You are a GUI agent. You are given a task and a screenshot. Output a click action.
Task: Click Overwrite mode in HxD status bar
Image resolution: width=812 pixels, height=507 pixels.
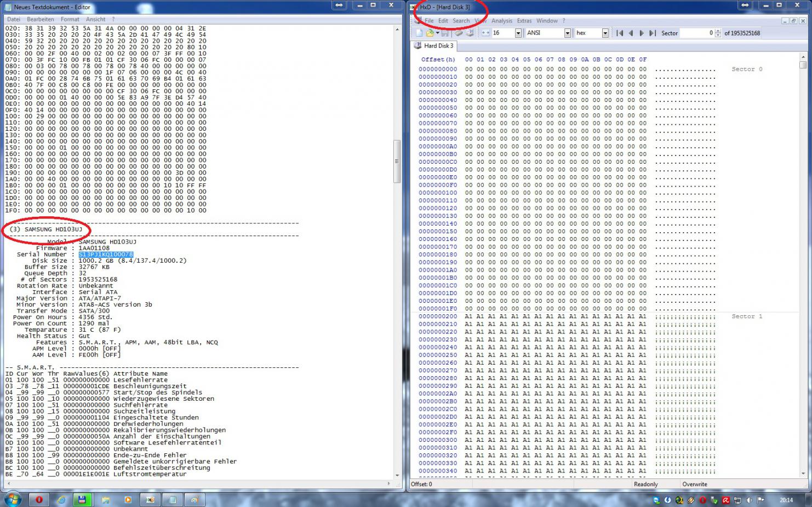(695, 484)
